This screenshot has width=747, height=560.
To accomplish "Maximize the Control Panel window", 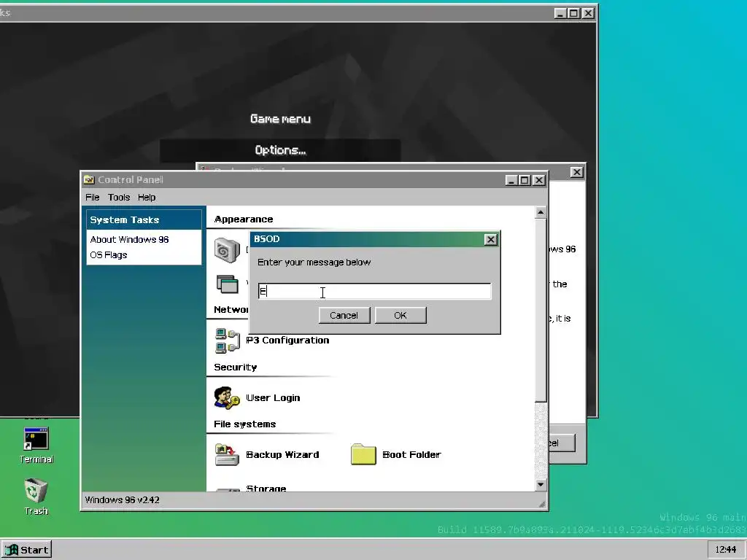I will tap(525, 180).
